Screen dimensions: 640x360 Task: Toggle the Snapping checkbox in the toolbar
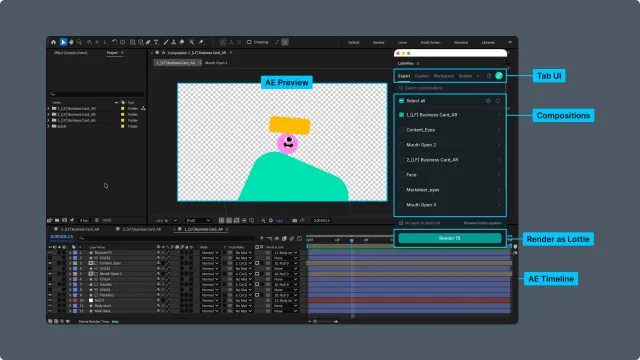click(x=249, y=42)
